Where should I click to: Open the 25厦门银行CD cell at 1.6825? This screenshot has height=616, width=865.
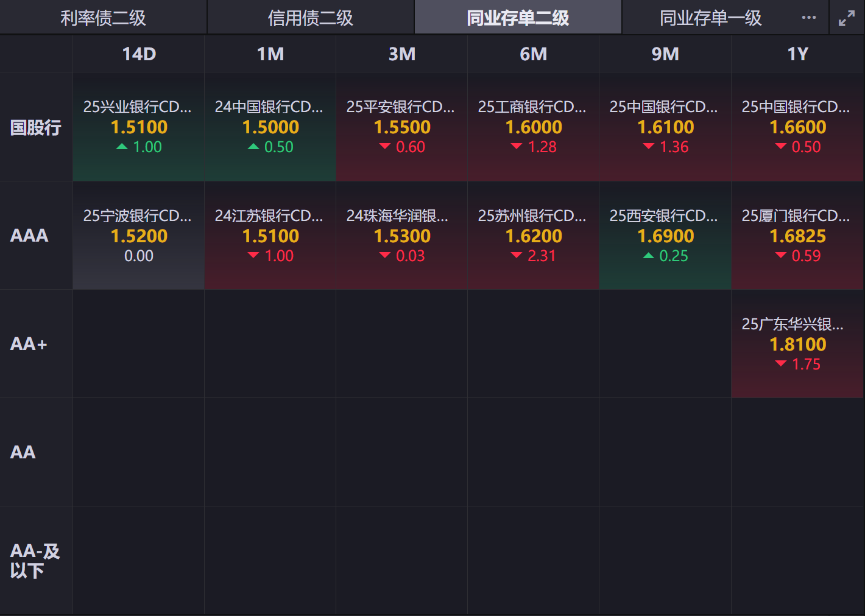[797, 236]
